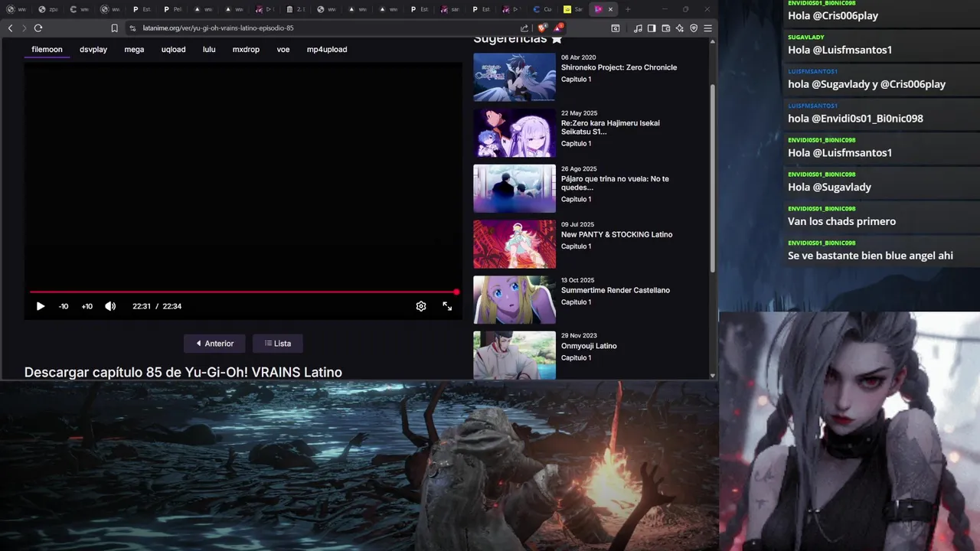
Task: Open Onmyouji Latino suggestion link
Action: coord(589,346)
